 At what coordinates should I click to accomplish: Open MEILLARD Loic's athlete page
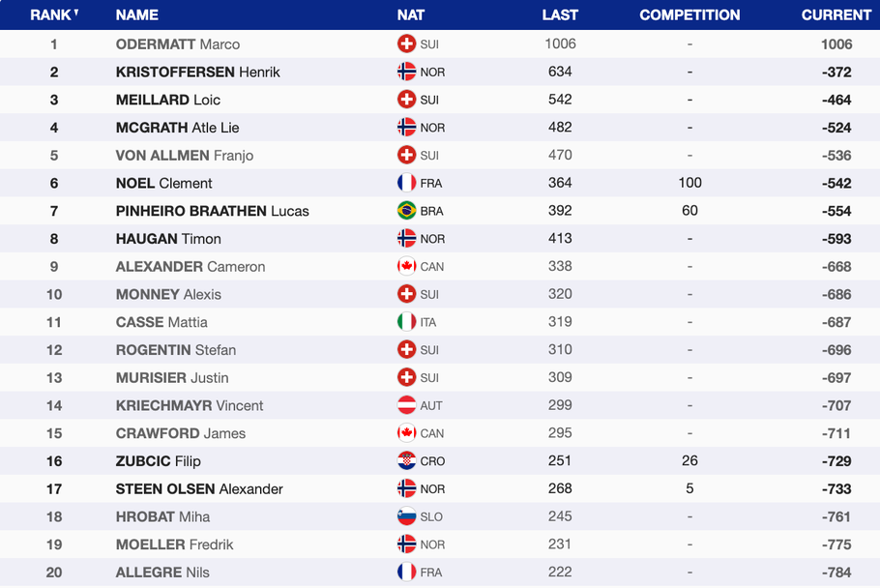[x=168, y=100]
